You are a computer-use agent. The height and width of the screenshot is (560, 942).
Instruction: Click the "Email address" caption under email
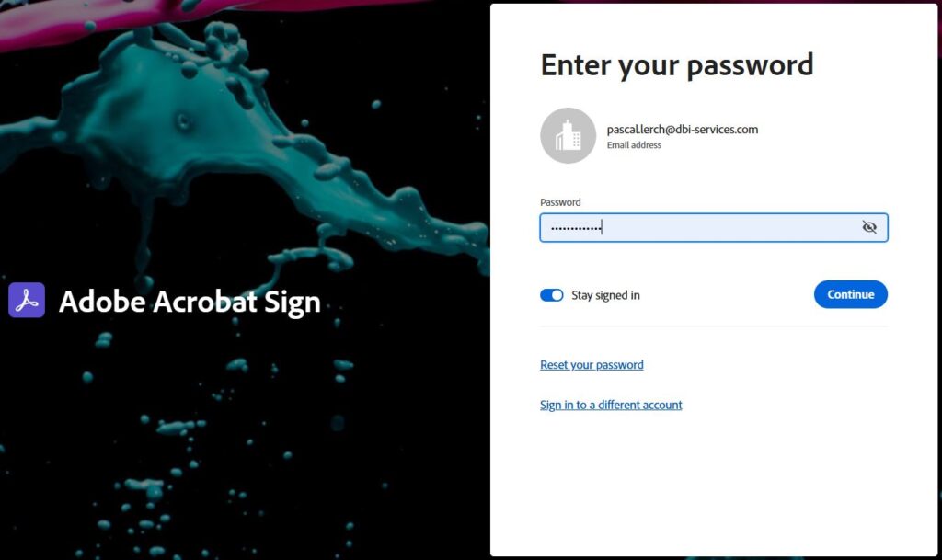pos(634,144)
